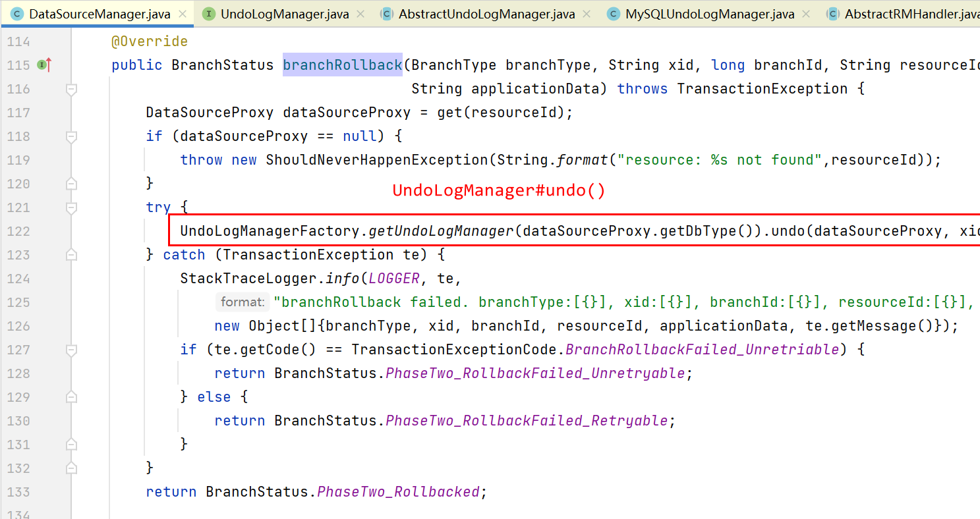This screenshot has width=980, height=519.
Task: Click PhaseTwo_RollbackFailed_Unretryable
Action: point(536,373)
